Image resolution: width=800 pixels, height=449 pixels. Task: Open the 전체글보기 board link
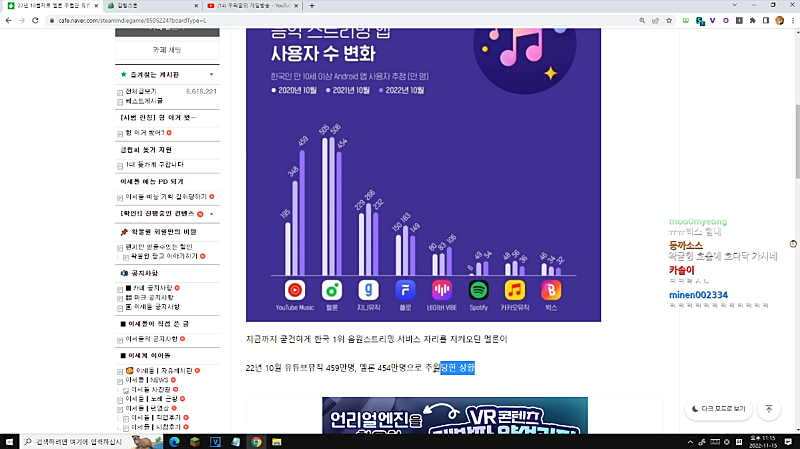pos(141,91)
